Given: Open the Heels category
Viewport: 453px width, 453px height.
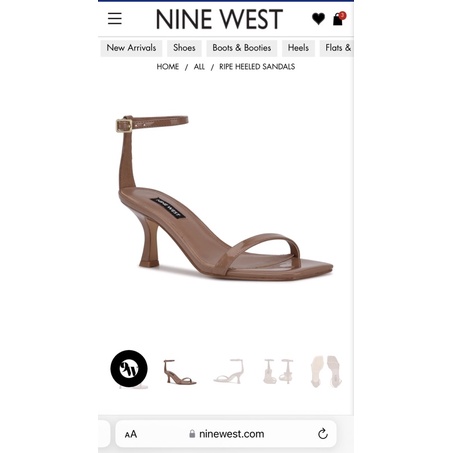Looking at the screenshot, I should pyautogui.click(x=298, y=48).
